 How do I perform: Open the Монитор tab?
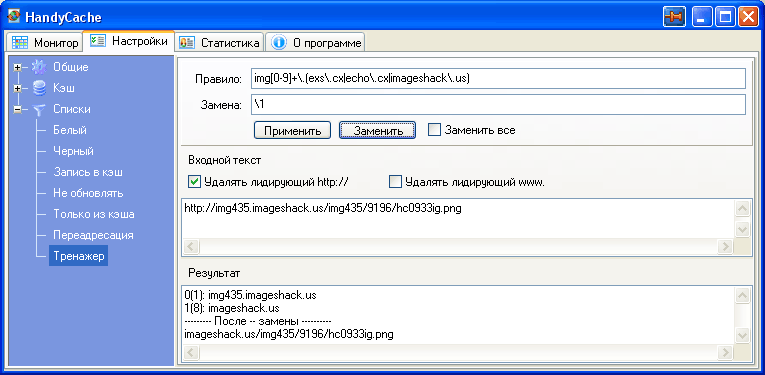point(44,42)
